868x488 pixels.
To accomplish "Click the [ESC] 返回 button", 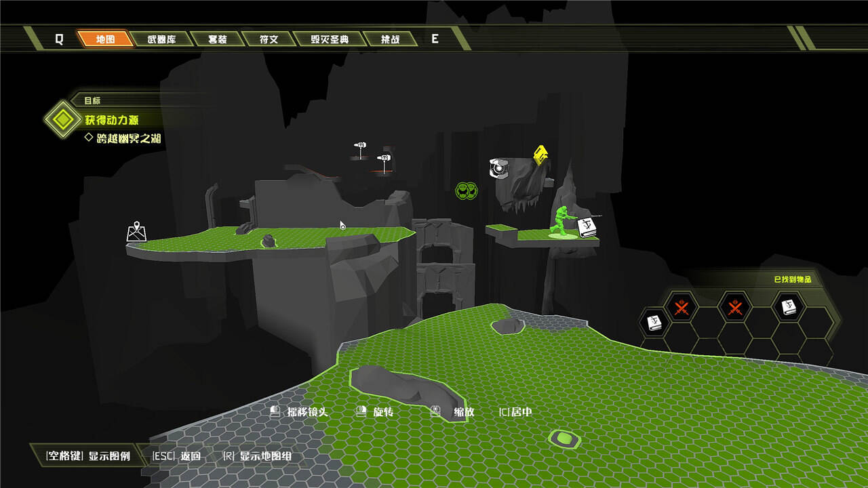I will (176, 455).
